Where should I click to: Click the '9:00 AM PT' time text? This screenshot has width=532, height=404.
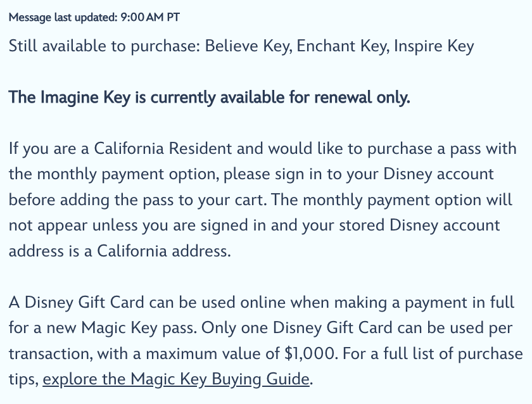150,17
